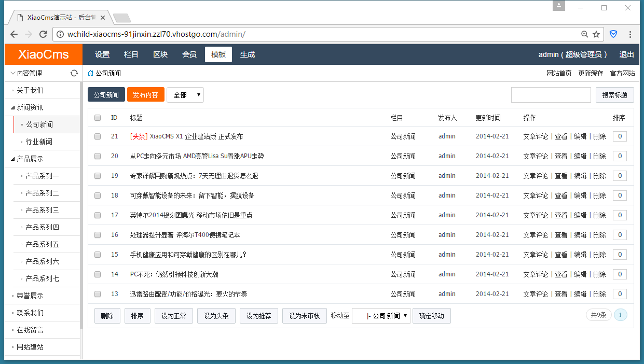The width and height of the screenshot is (644, 364).
Task: Click the 搜索标题 button
Action: tap(615, 95)
